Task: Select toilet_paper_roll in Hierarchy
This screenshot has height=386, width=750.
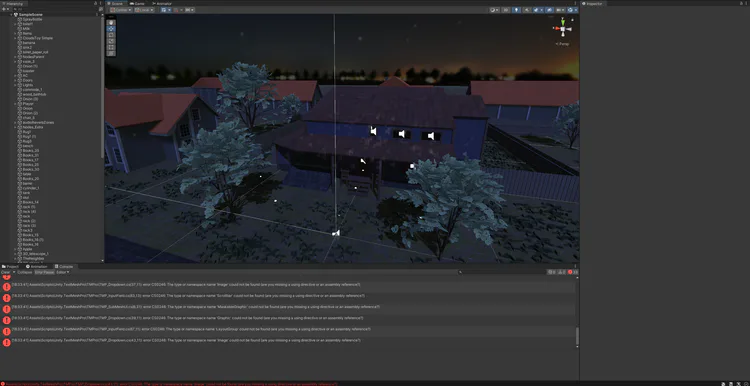Action: pyautogui.click(x=35, y=52)
